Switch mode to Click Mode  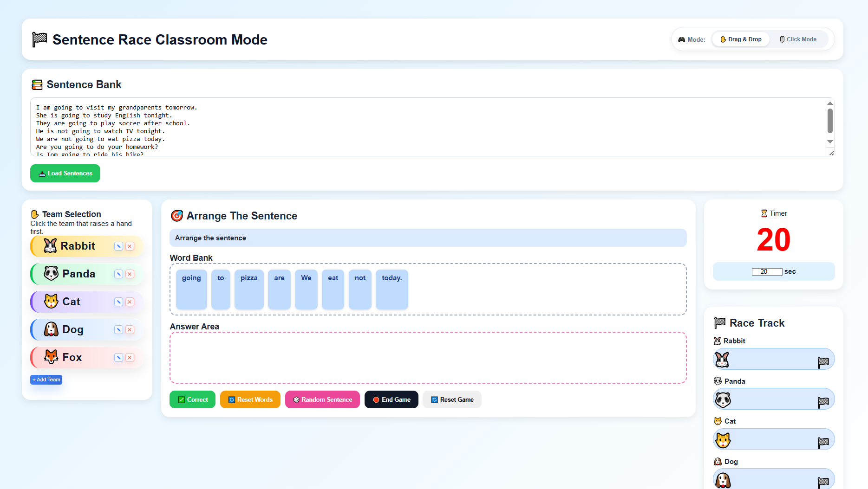tap(798, 39)
